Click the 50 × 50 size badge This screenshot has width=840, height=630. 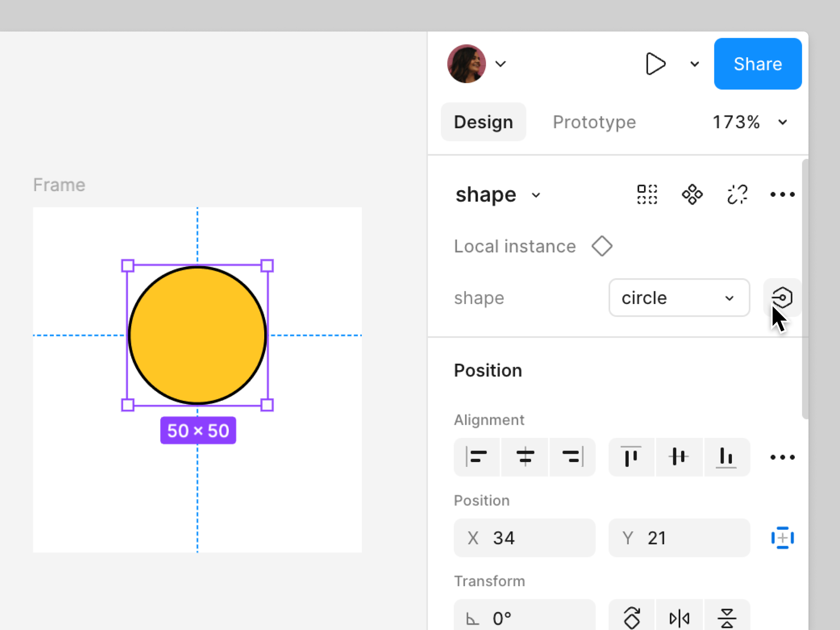(x=198, y=430)
